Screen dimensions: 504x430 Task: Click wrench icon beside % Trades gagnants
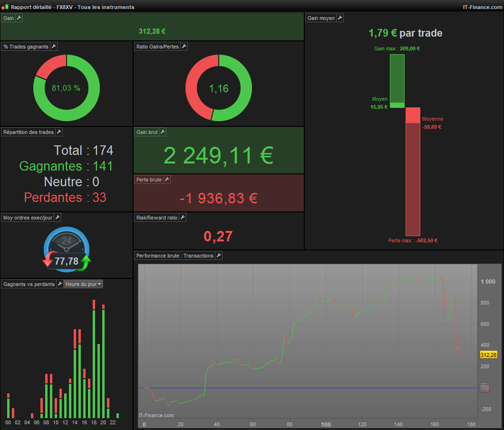click(54, 47)
